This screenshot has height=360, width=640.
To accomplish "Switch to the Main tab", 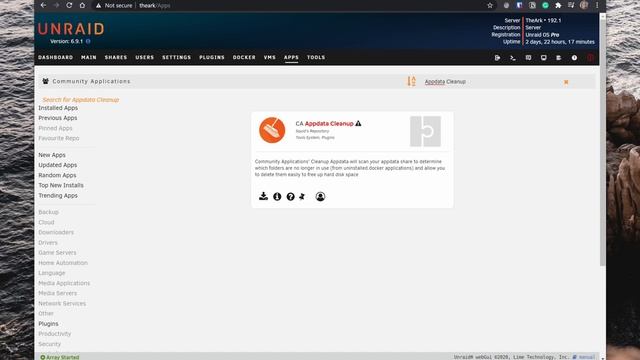I will 89,58.
